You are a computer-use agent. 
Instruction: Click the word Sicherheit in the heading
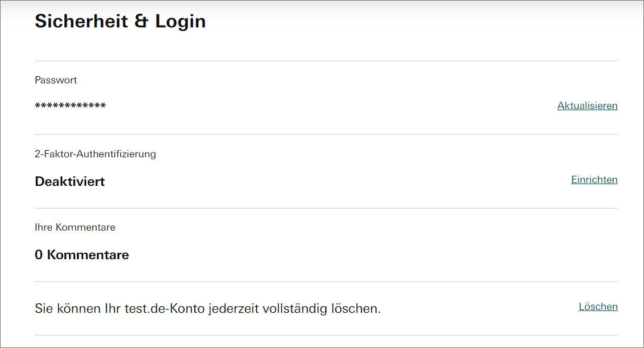[x=82, y=21]
